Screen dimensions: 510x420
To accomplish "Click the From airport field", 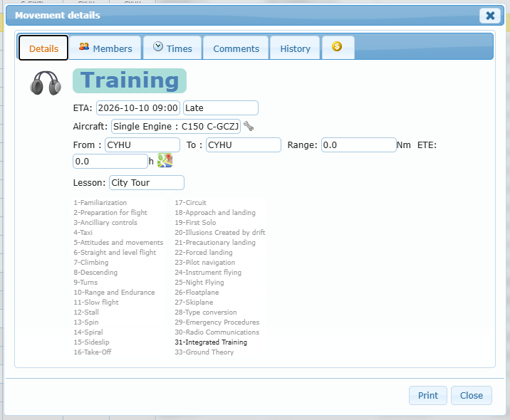I will coord(142,145).
